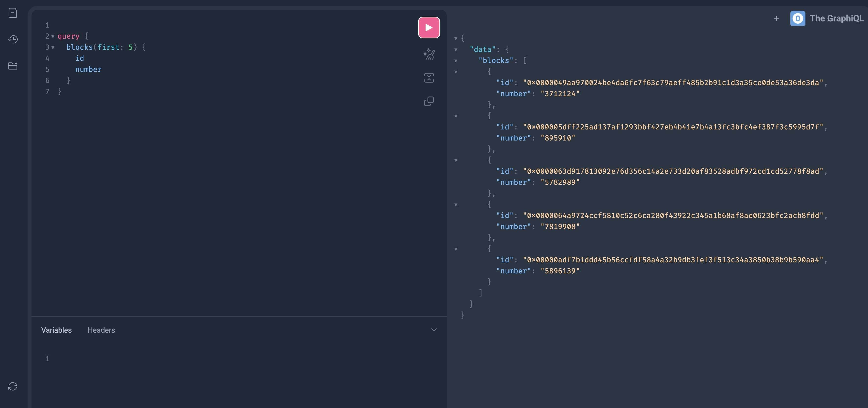Click the id value starting 0x000005dff
Image resolution: width=868 pixels, height=408 pixels.
tap(673, 127)
